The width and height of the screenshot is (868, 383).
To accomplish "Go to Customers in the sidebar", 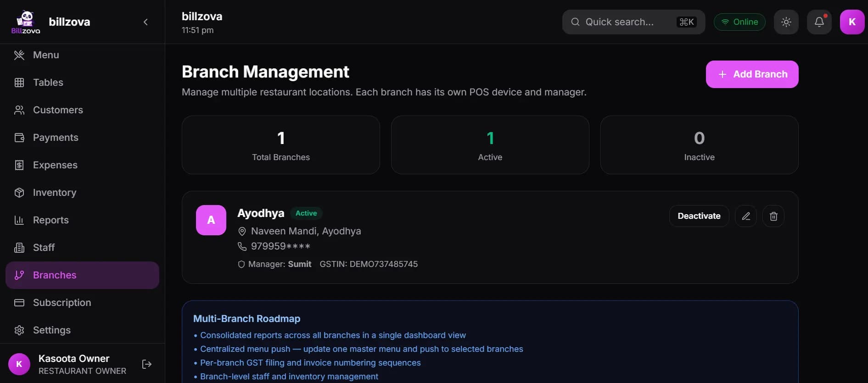I will pyautogui.click(x=83, y=110).
